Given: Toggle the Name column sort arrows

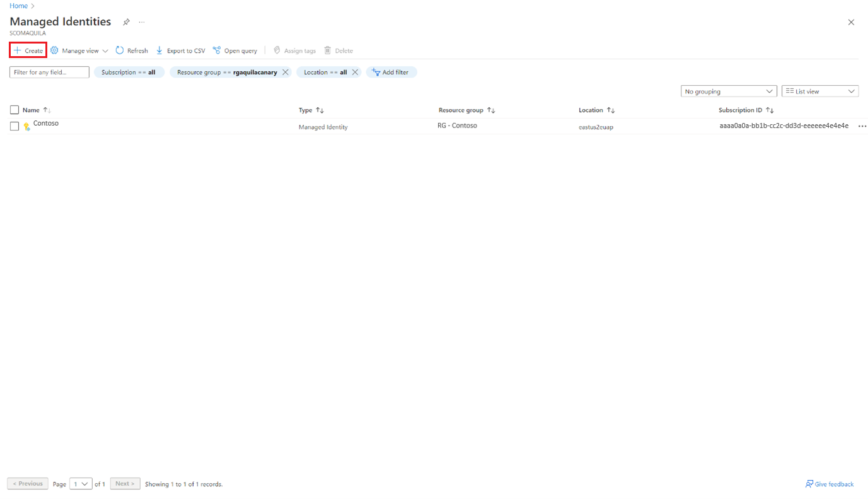Looking at the screenshot, I should (46, 110).
